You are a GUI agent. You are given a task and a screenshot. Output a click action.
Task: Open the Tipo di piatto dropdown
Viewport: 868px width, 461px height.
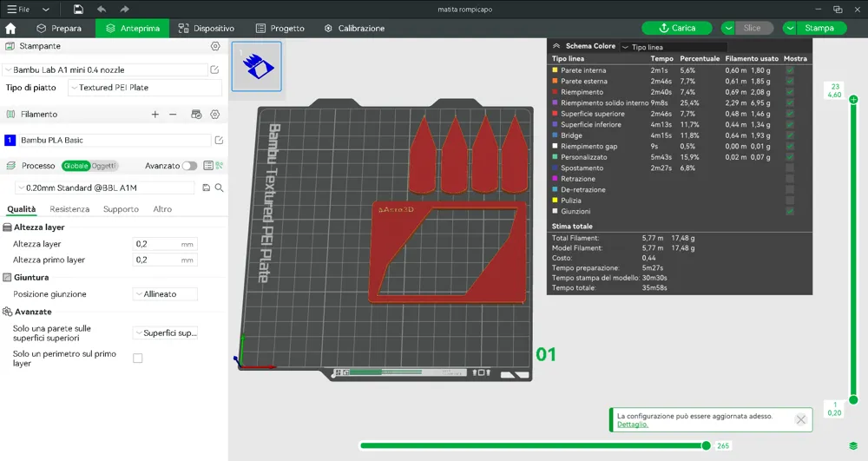(x=144, y=88)
